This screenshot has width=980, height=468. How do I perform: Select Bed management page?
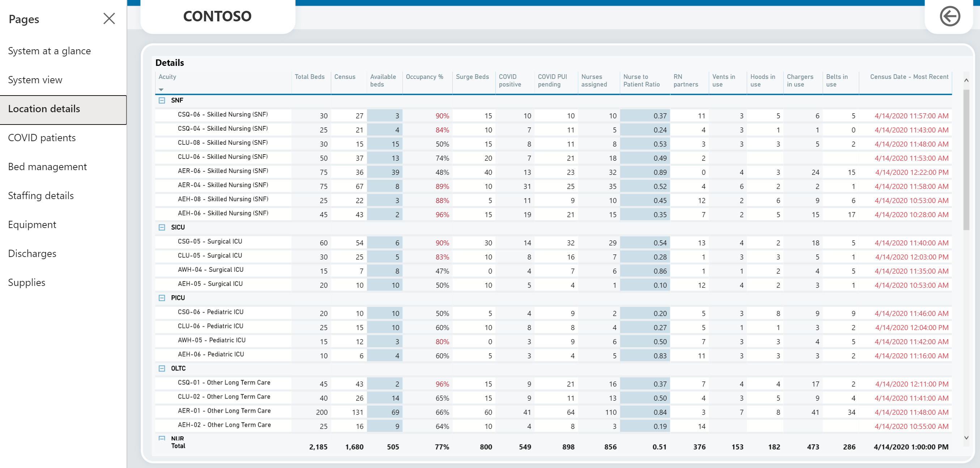click(x=47, y=166)
